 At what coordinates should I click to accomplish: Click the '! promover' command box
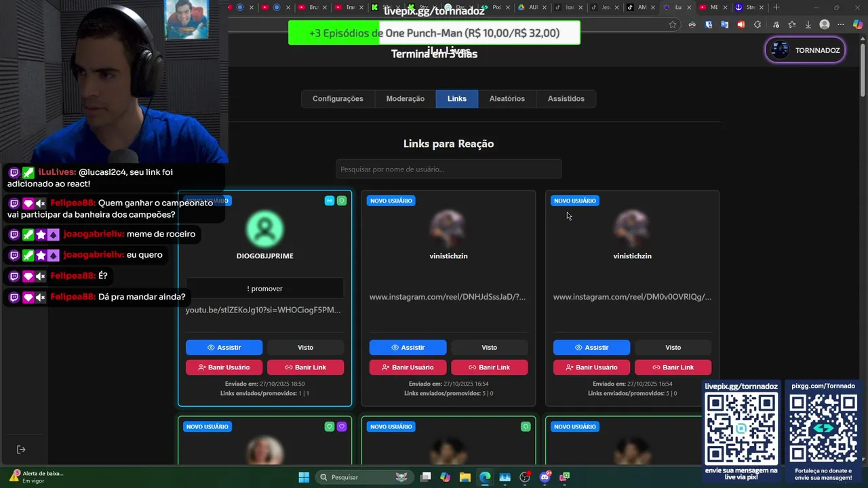tap(264, 289)
